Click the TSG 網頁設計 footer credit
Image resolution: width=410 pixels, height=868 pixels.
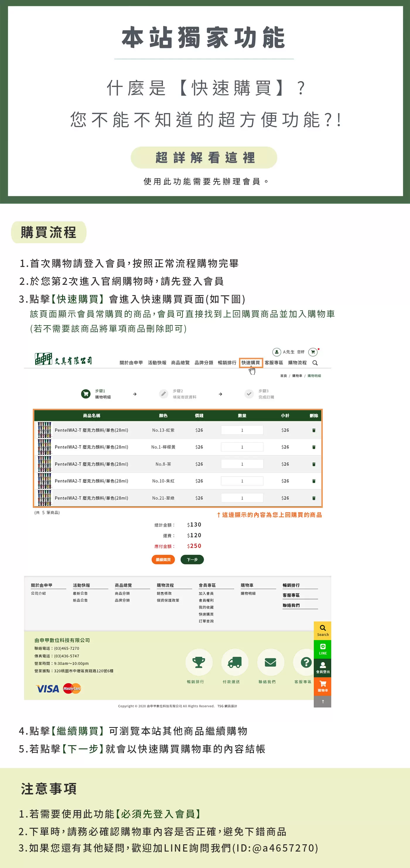[x=227, y=706]
